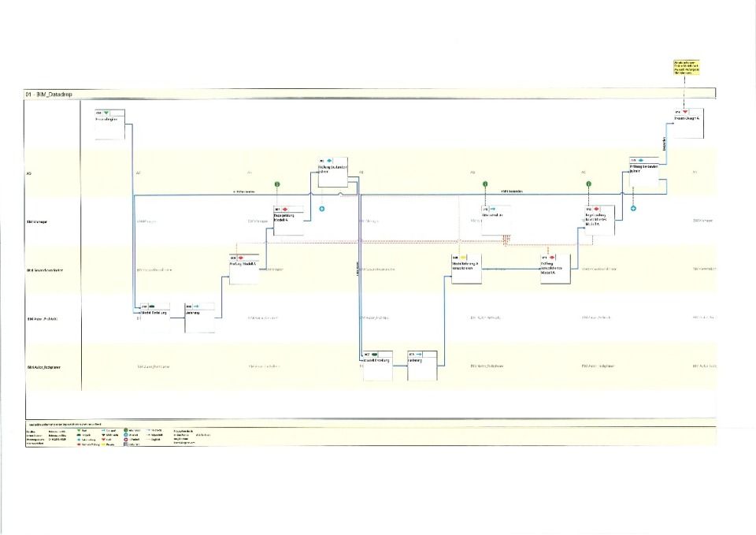The height and width of the screenshot is (535, 756).
Task: Click the green start triangle in Prozessbeginn node
Action: 106,113
